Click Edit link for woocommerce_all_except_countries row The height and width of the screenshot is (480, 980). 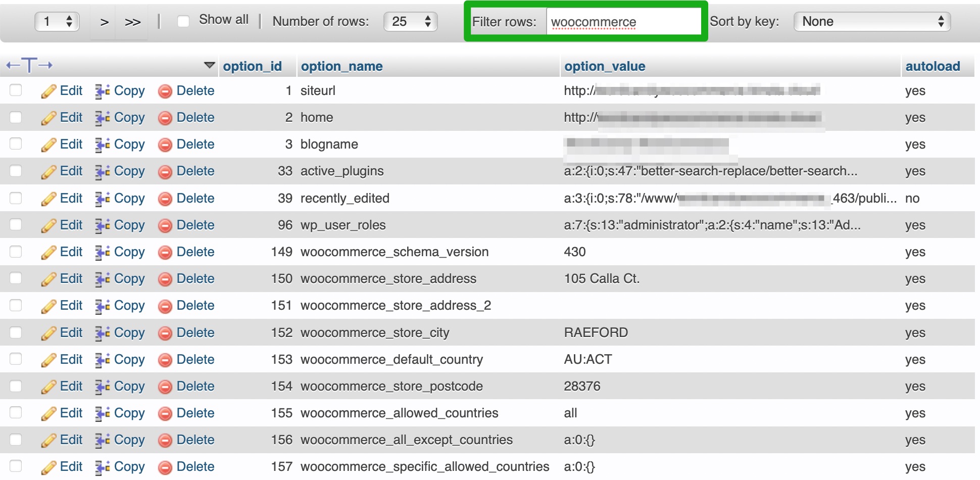[71, 440]
